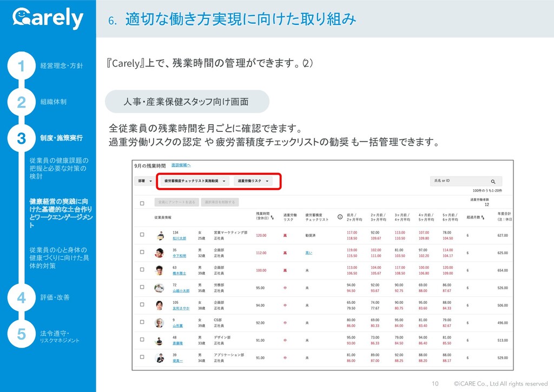Click the デザイン部 department cell
This screenshot has height=392, width=554.
tap(222, 337)
